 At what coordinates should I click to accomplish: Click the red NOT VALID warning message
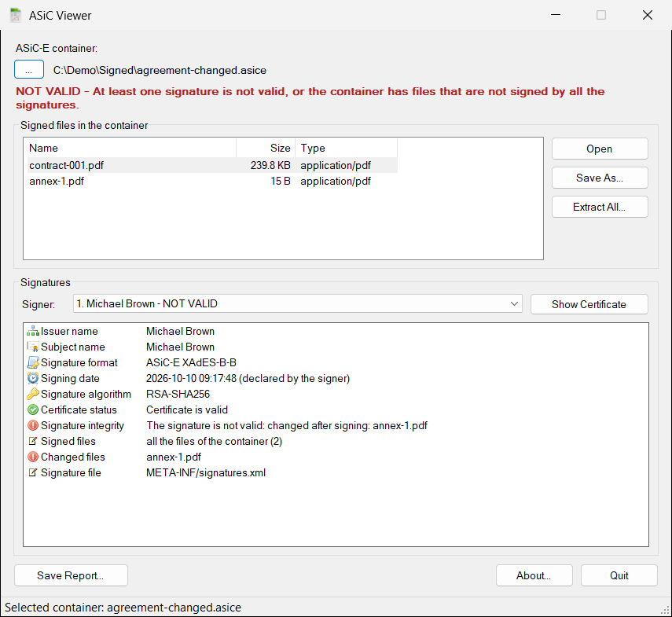coord(310,98)
